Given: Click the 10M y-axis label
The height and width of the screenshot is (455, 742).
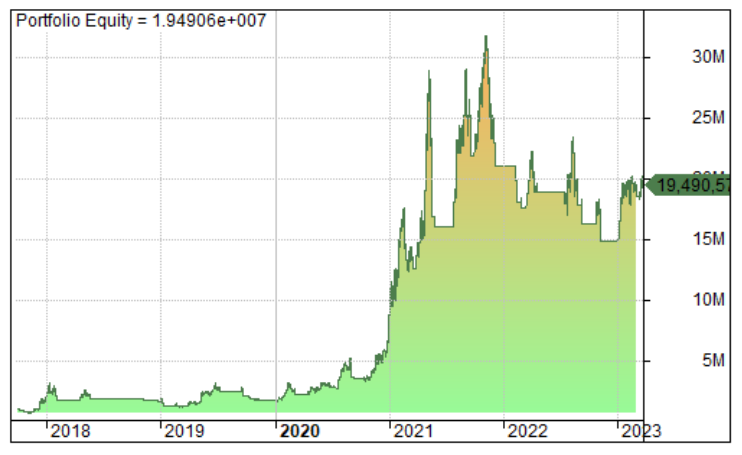Looking at the screenshot, I should pos(708,299).
